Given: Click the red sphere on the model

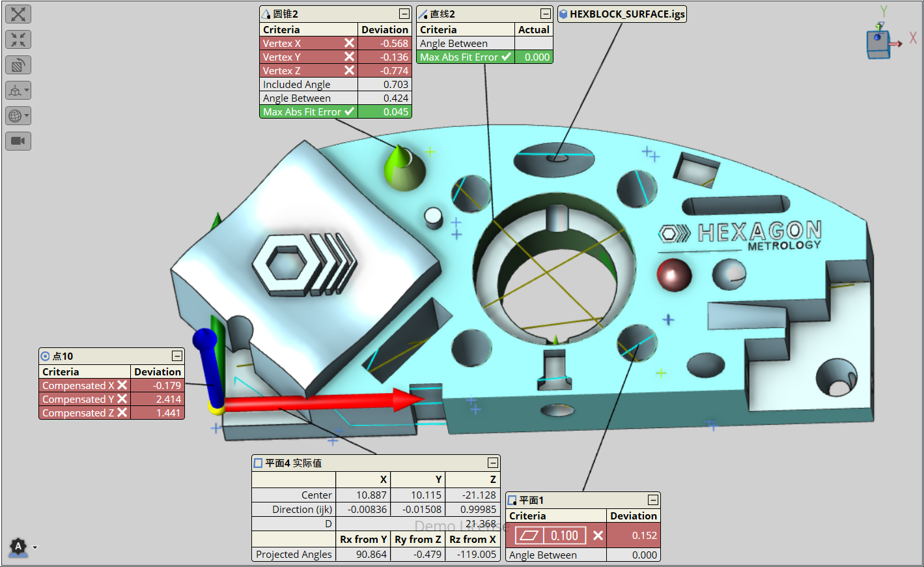Looking at the screenshot, I should click(x=674, y=274).
